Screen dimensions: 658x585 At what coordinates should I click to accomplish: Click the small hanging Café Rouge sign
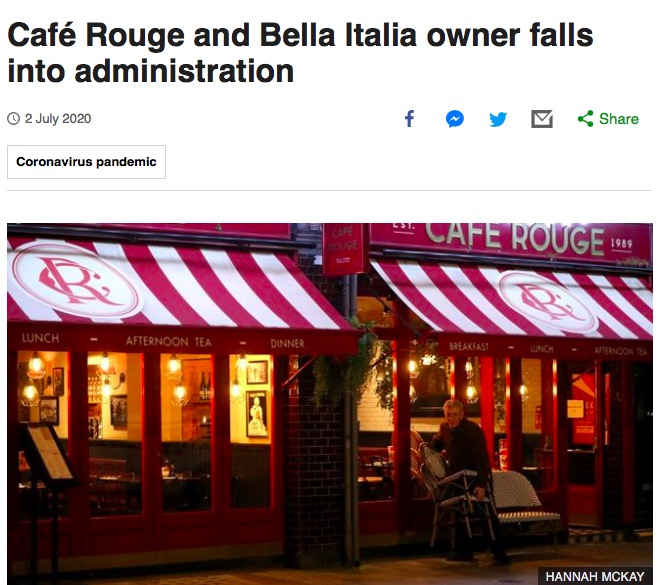[345, 249]
